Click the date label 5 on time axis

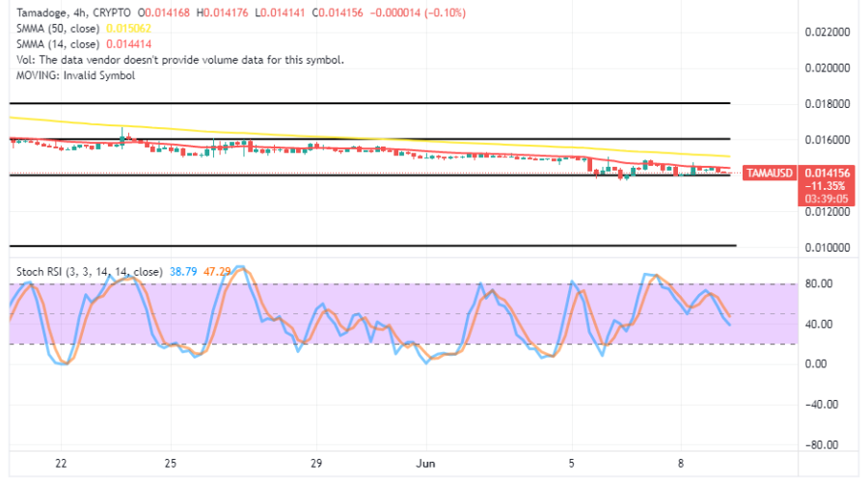571,463
